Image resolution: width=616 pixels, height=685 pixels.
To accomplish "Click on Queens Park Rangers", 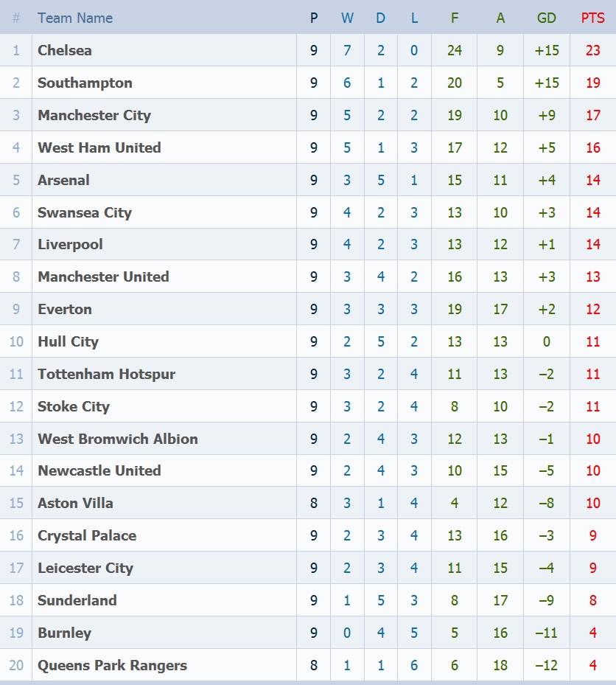I will pyautogui.click(x=112, y=665).
